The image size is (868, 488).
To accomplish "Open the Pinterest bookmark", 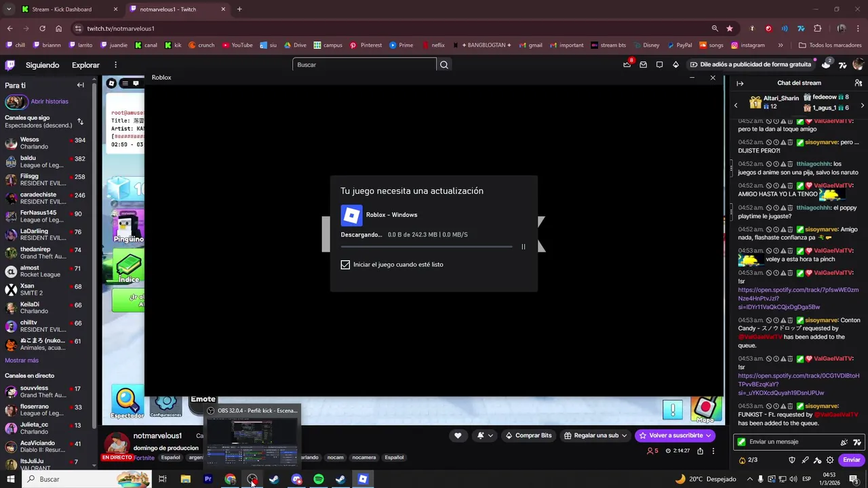I will [366, 45].
